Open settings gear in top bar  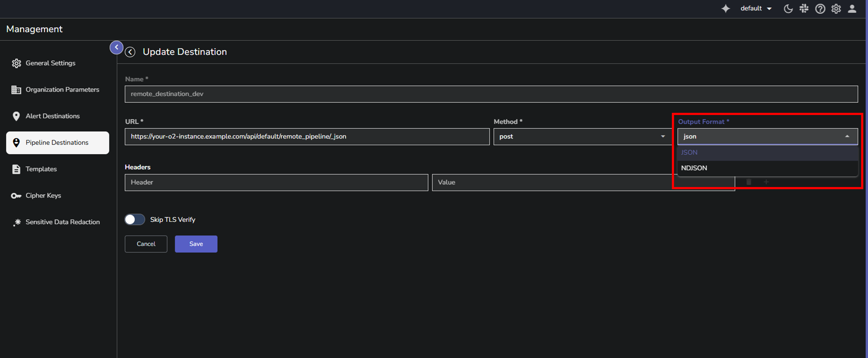[836, 9]
